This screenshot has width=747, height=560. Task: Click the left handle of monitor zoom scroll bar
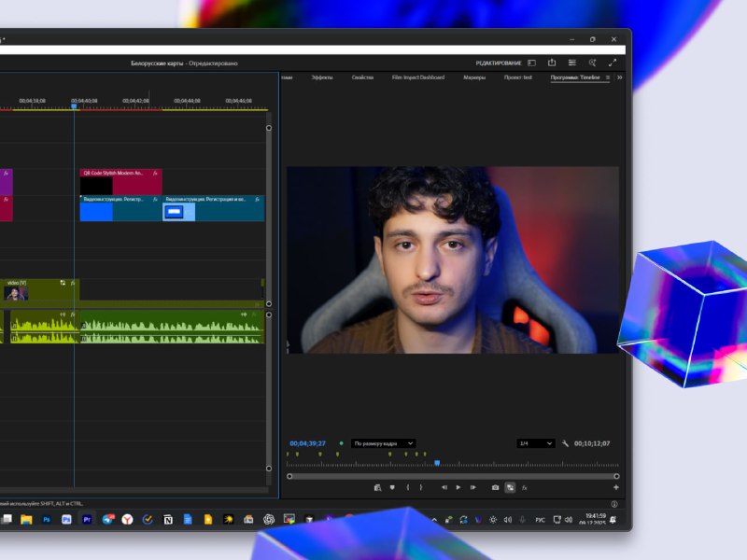tap(289, 476)
